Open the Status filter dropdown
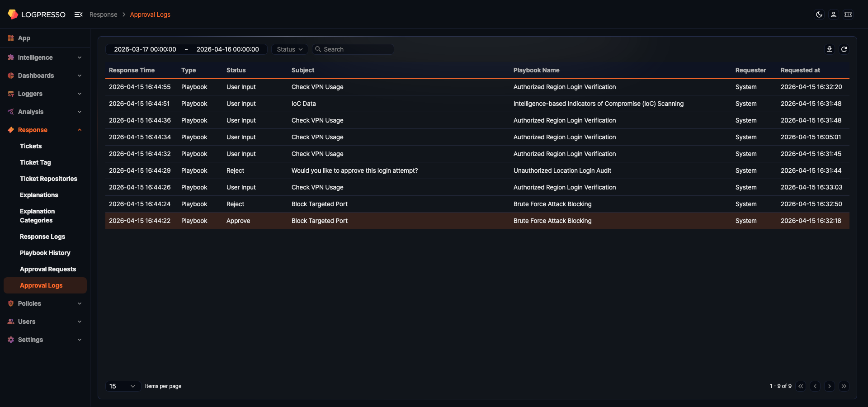Viewport: 868px width, 407px height. click(x=289, y=49)
